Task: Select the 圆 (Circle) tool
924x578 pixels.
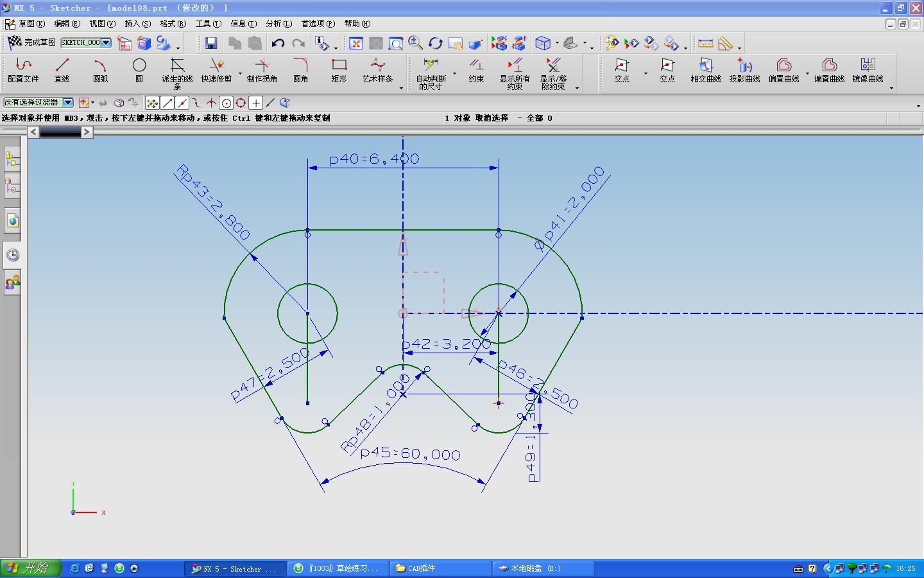Action: point(139,71)
